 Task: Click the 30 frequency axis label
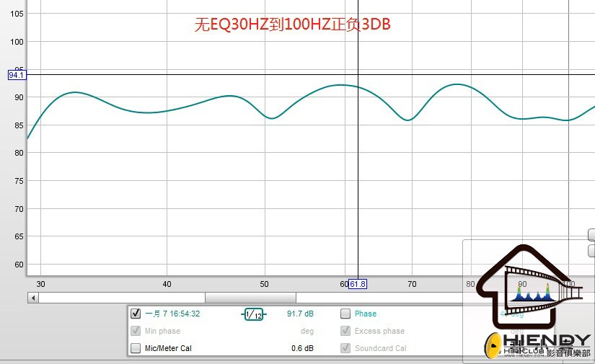coord(40,284)
